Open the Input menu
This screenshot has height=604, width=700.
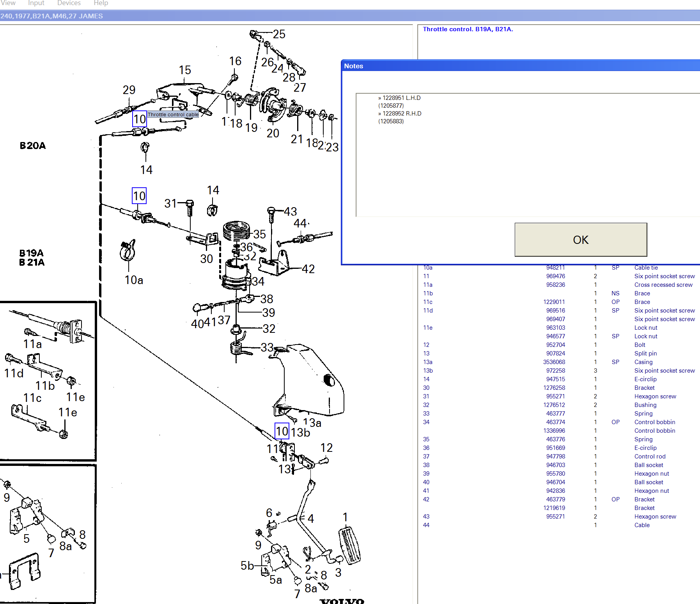(36, 3)
